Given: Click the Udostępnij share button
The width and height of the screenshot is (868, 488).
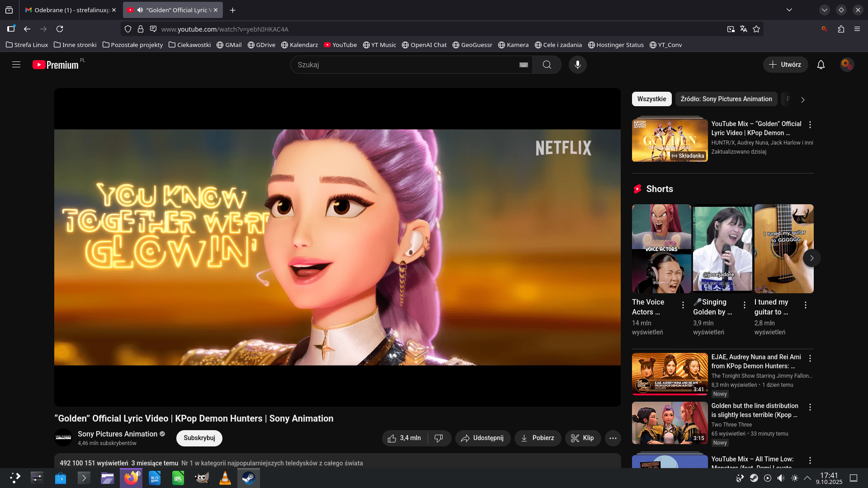Looking at the screenshot, I should [x=482, y=438].
